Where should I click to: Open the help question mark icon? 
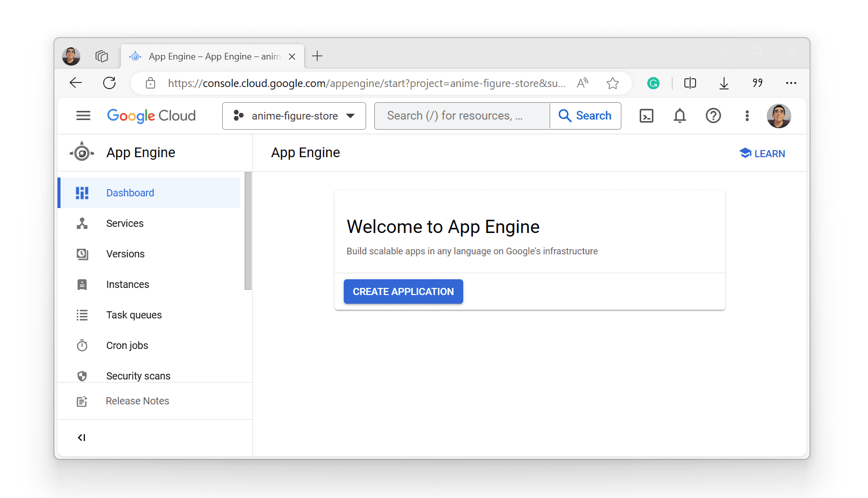(x=713, y=116)
